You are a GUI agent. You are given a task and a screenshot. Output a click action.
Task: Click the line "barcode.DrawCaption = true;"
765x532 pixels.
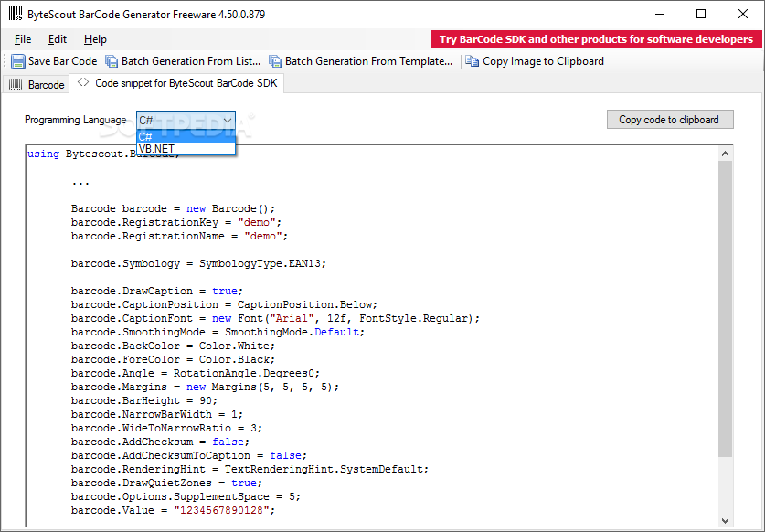click(x=156, y=291)
